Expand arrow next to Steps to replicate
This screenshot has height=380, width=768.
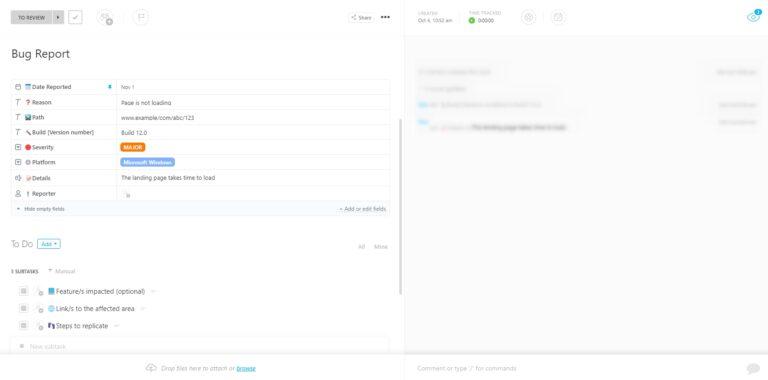117,326
